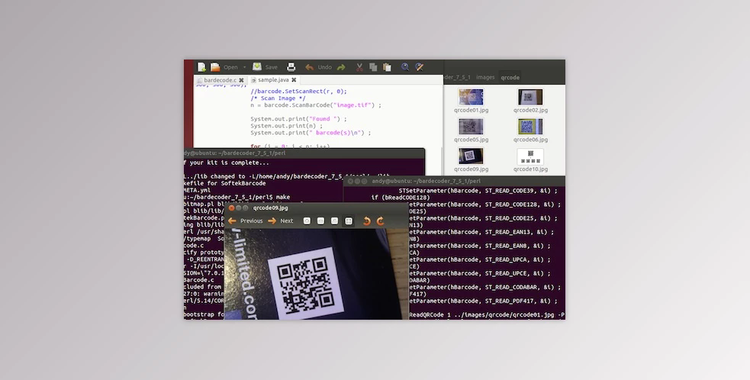Image resolution: width=750 pixels, height=380 pixels.
Task: Click the highlighted best-fit icon in viewer
Action: click(348, 221)
